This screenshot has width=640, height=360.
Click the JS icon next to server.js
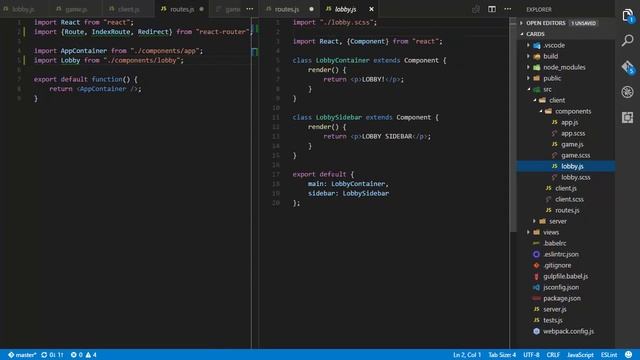[536, 309]
